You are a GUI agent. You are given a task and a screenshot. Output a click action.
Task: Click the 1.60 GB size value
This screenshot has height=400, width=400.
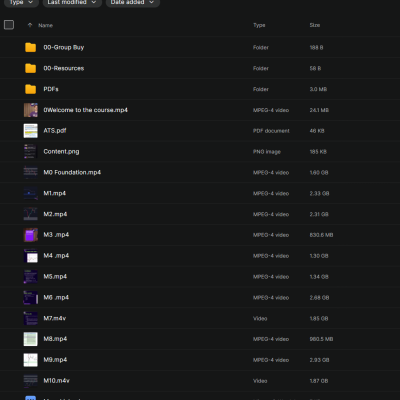[319, 173]
